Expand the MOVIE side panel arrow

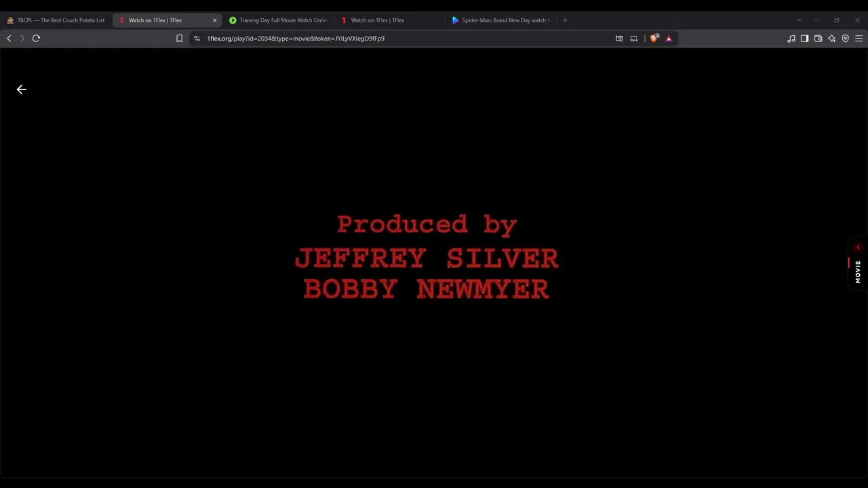point(858,248)
